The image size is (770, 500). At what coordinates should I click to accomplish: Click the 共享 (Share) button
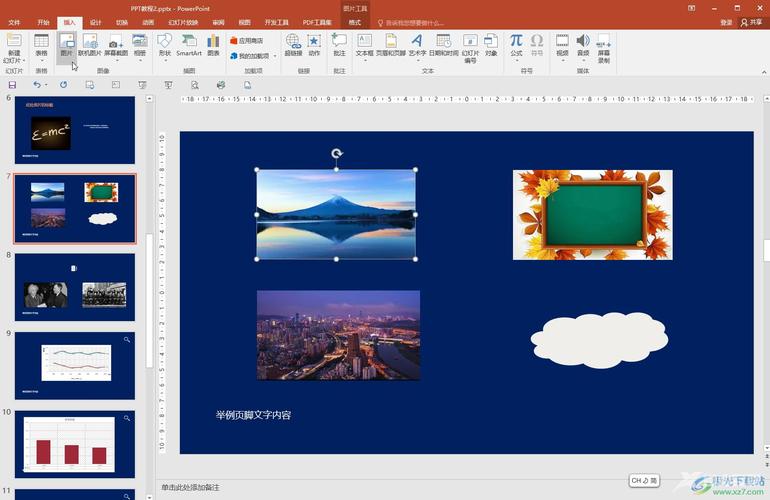coord(749,21)
